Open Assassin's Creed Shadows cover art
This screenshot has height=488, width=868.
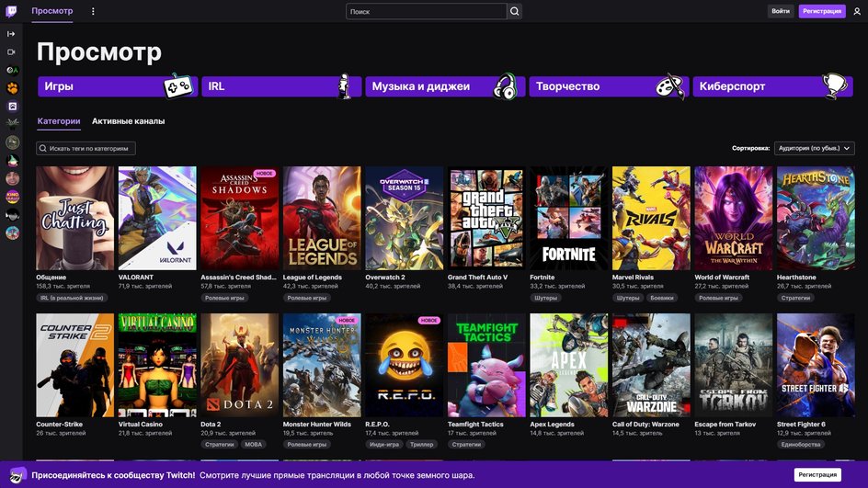point(240,218)
